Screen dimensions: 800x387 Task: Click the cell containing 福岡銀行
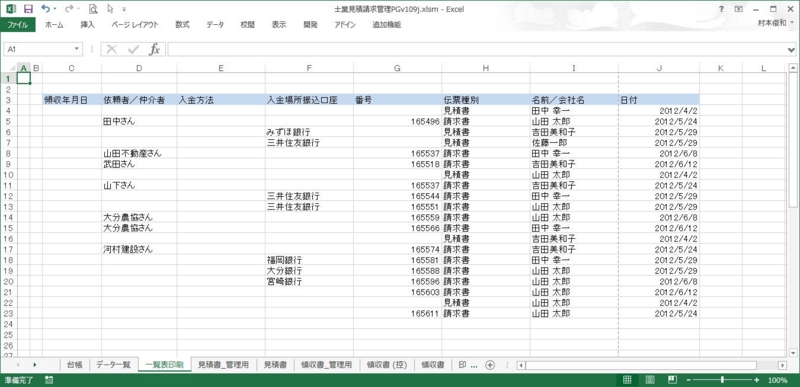309,260
